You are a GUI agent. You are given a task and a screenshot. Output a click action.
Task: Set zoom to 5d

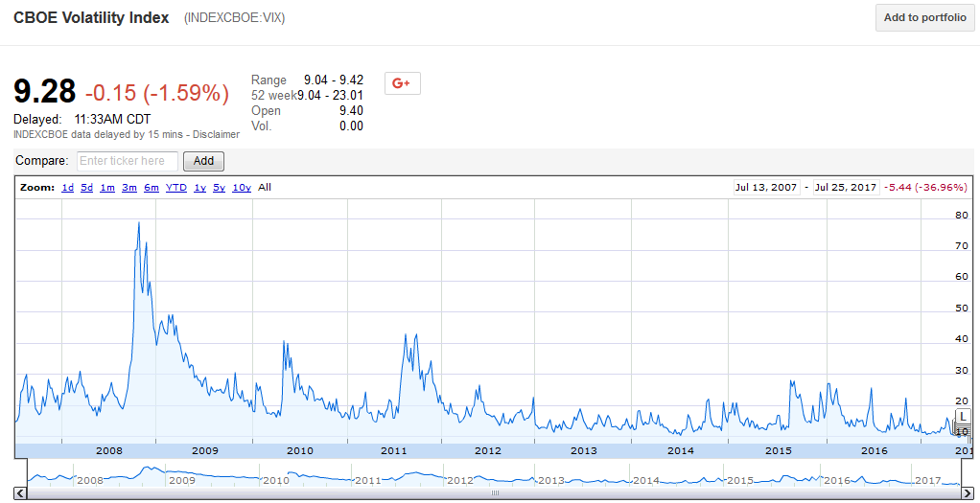87,188
